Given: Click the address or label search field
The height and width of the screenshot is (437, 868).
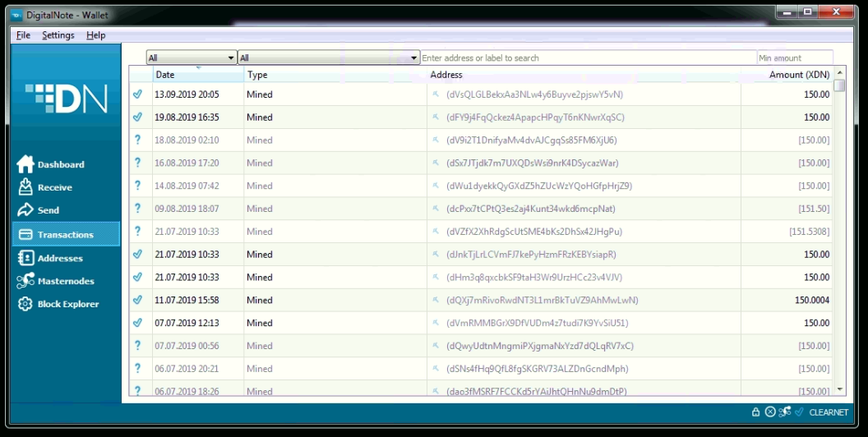Looking at the screenshot, I should pos(589,57).
